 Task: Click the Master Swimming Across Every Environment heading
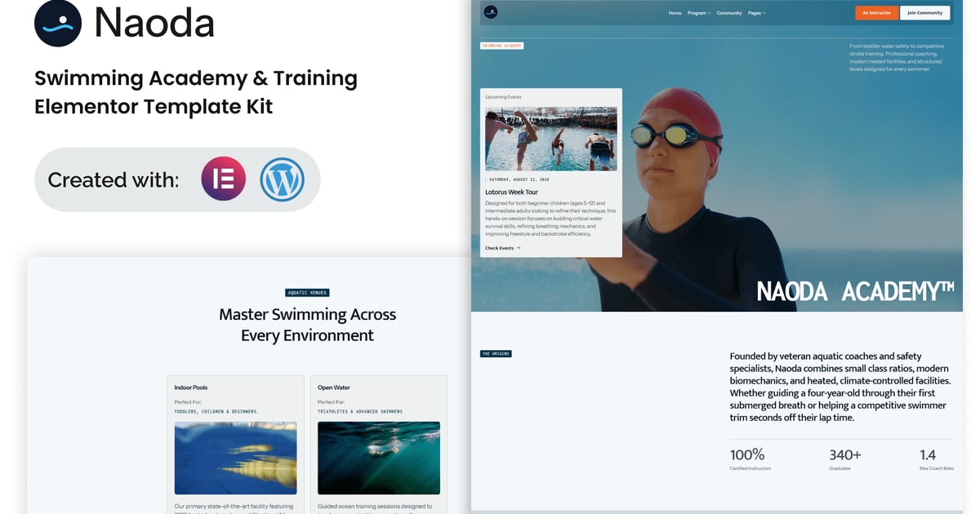tap(307, 325)
